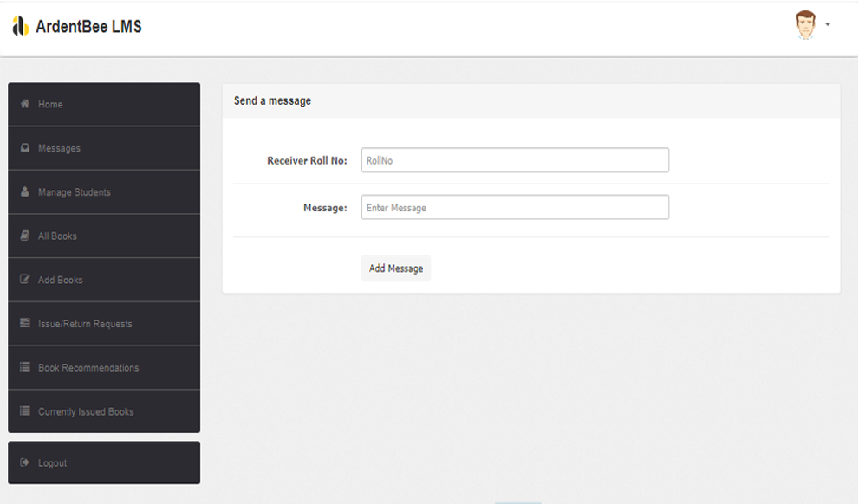
Task: Click the user avatar picture
Action: (x=806, y=25)
